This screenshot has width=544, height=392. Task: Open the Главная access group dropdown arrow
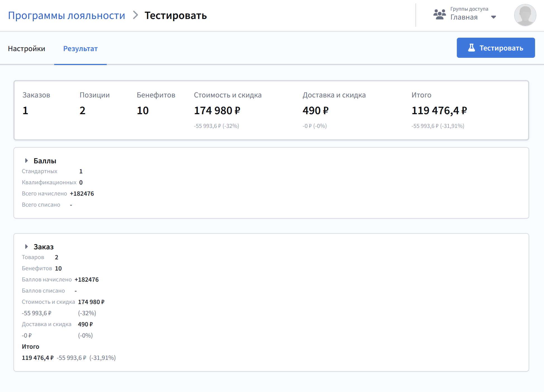pyautogui.click(x=493, y=17)
